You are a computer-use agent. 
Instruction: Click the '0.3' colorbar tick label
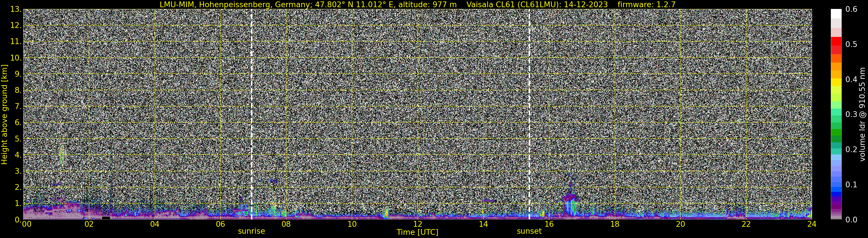coord(852,114)
